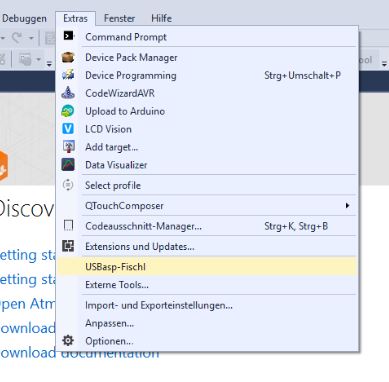The height and width of the screenshot is (382, 389).
Task: Choose Anpassen... entry
Action: tap(207, 323)
